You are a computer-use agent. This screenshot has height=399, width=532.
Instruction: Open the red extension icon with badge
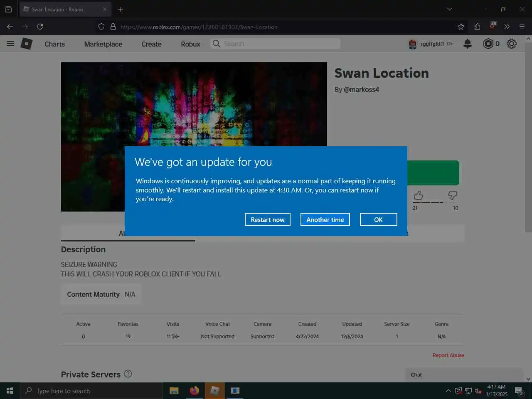tap(493, 26)
